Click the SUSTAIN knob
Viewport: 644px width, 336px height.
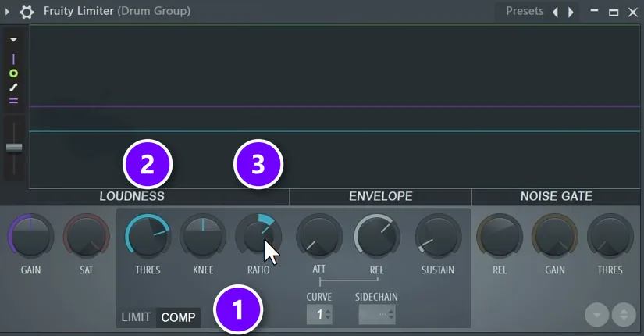pyautogui.click(x=438, y=237)
